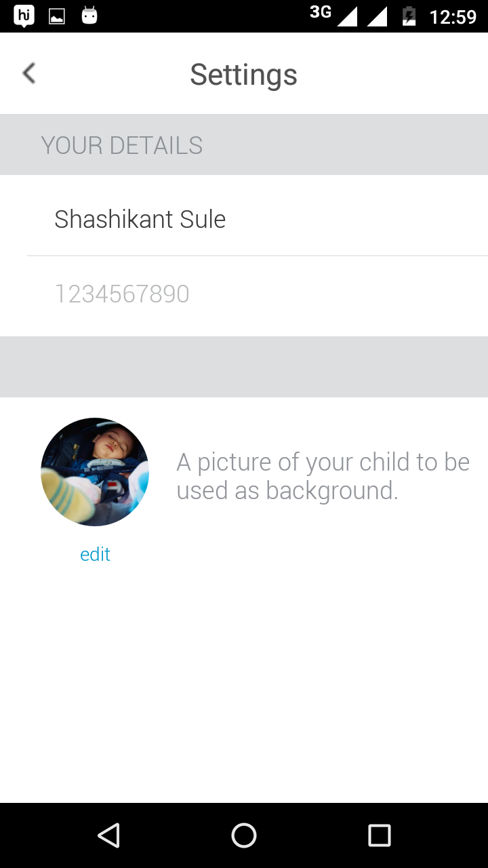488x868 pixels.
Task: Tap the child's circular photo thumbnail
Action: click(95, 472)
